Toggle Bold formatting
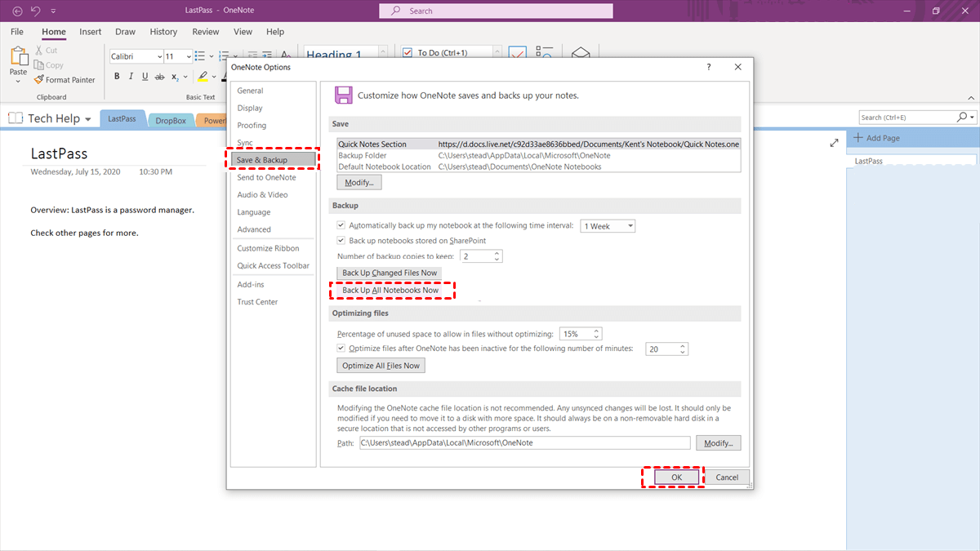Screen dimensions: 980x551 (117, 77)
